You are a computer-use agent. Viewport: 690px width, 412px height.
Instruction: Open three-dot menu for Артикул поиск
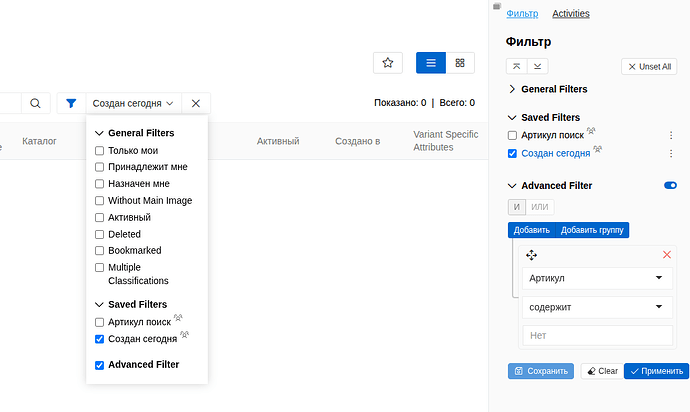tap(671, 136)
